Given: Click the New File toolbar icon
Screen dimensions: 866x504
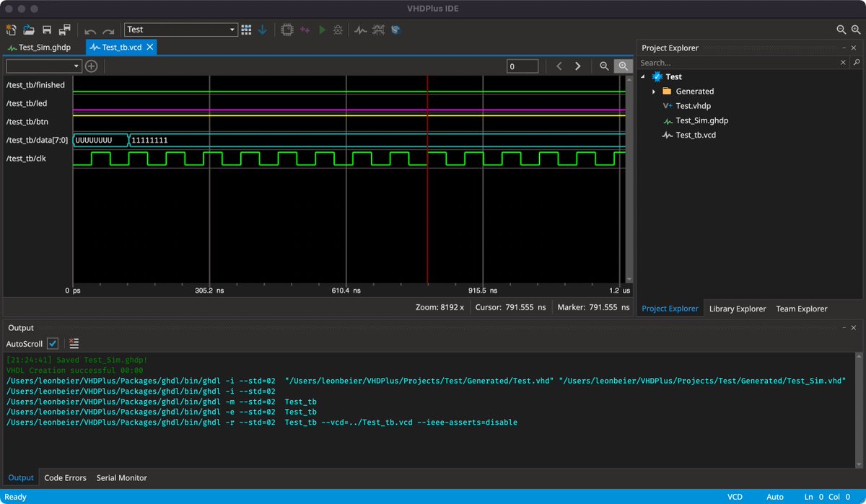Looking at the screenshot, I should click(11, 30).
